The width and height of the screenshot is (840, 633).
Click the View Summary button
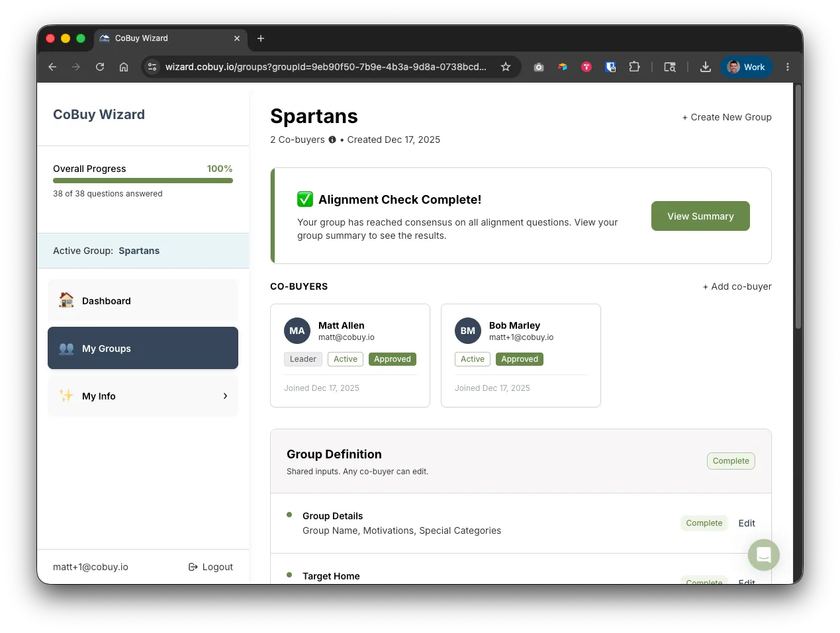[700, 216]
